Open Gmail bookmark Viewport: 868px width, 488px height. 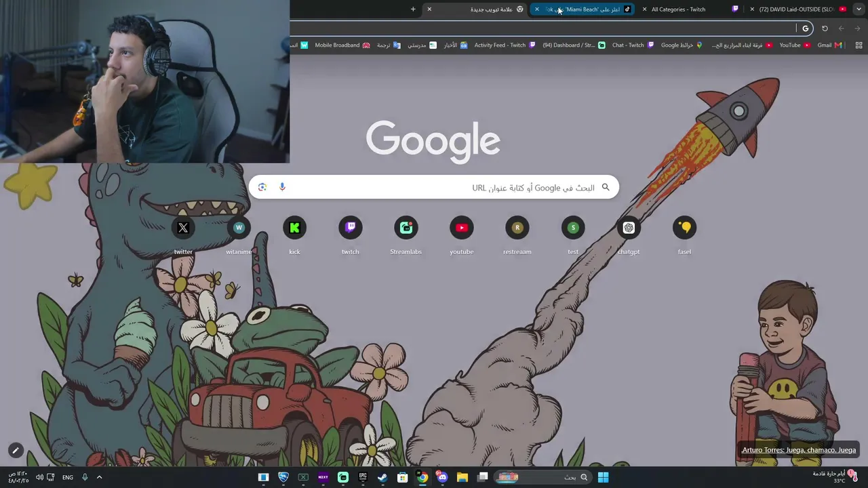(829, 45)
